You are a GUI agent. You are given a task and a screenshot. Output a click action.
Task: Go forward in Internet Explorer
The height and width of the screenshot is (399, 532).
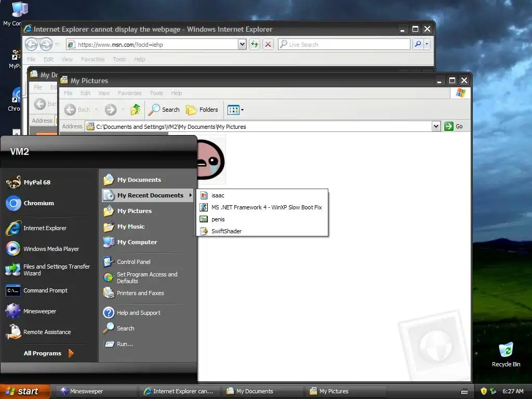tap(46, 44)
